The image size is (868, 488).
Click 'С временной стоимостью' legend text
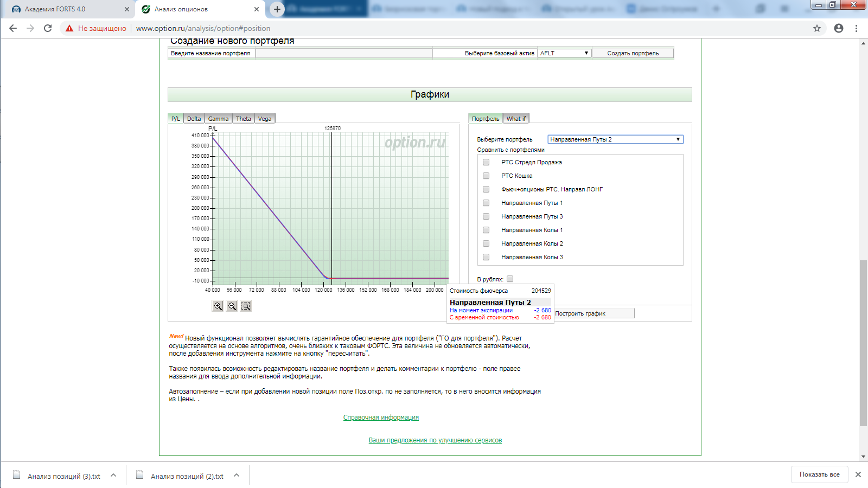click(x=484, y=317)
